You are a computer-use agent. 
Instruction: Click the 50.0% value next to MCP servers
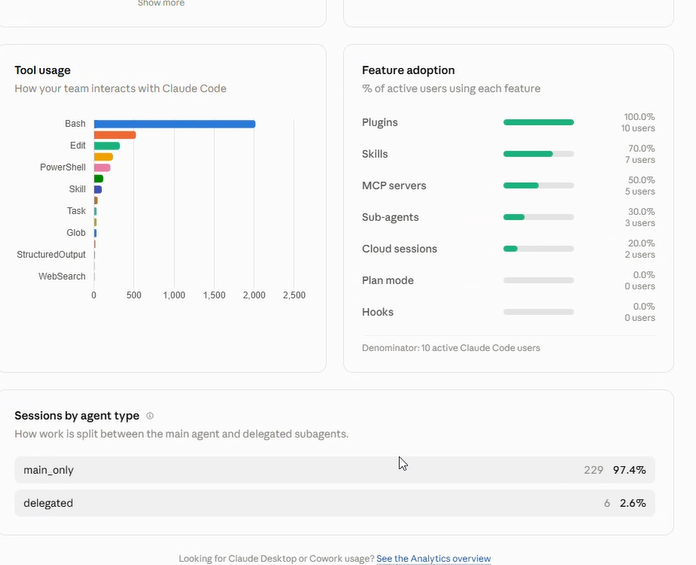(x=641, y=180)
